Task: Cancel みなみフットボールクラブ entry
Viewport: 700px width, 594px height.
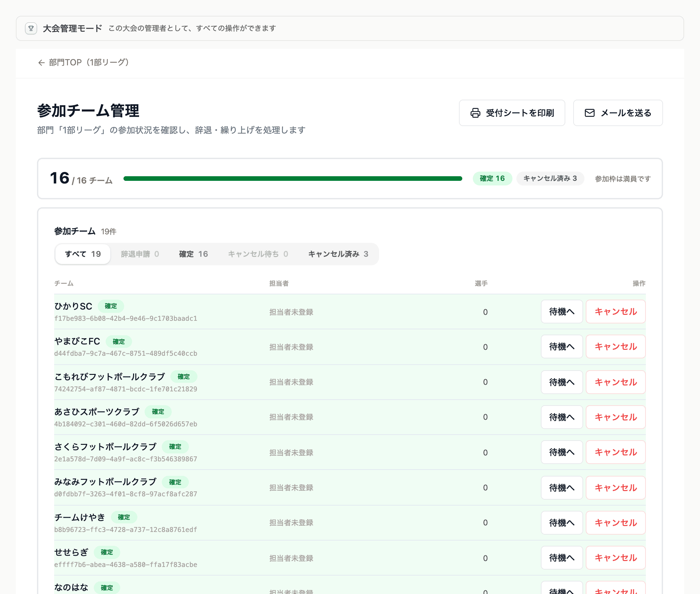Action: click(615, 488)
